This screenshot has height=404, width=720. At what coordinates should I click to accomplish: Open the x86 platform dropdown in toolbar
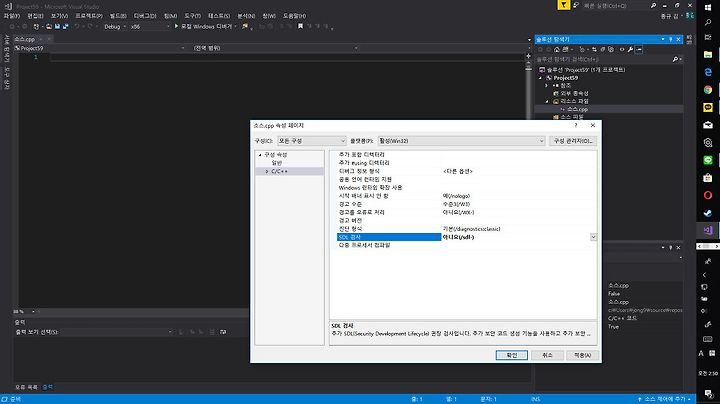click(x=150, y=27)
